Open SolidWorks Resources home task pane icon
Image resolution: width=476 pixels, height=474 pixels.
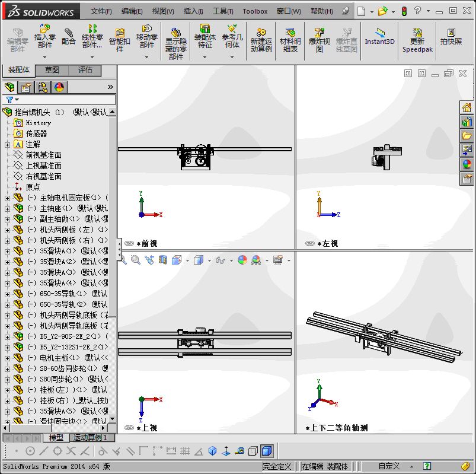coord(467,107)
